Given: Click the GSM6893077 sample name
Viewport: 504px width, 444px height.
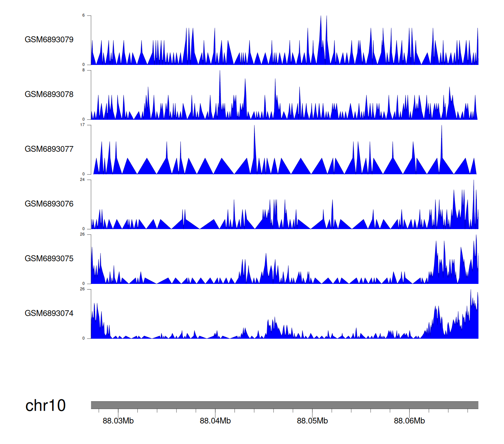Looking at the screenshot, I should coord(49,149).
